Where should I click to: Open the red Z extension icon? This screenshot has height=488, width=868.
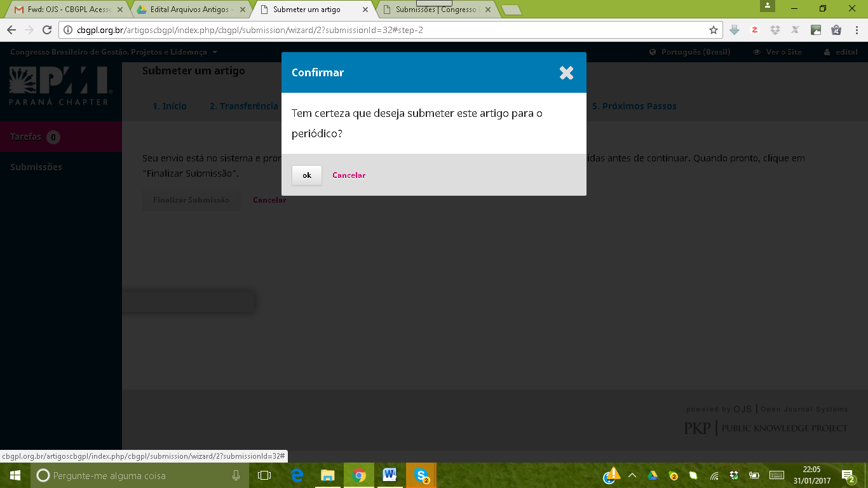pyautogui.click(x=755, y=30)
